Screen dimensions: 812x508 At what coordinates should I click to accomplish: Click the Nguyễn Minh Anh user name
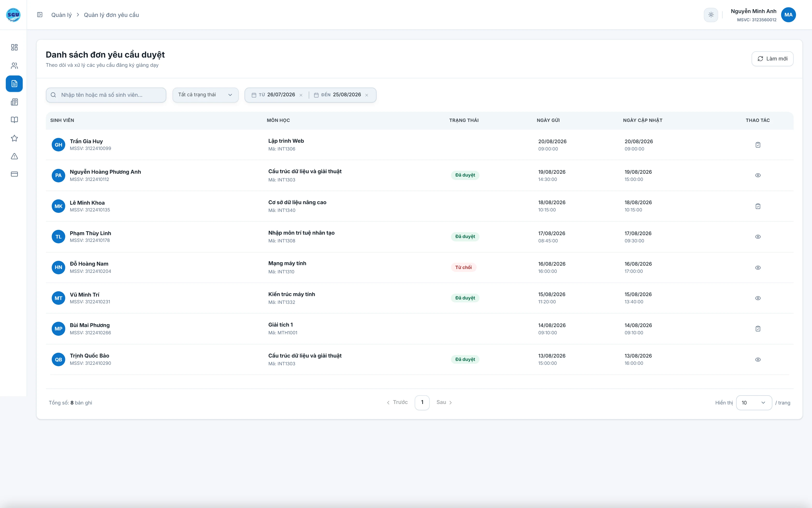753,11
